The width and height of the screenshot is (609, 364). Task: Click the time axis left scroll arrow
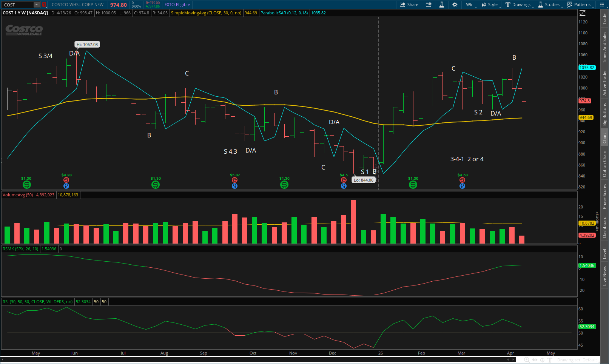[2, 359]
